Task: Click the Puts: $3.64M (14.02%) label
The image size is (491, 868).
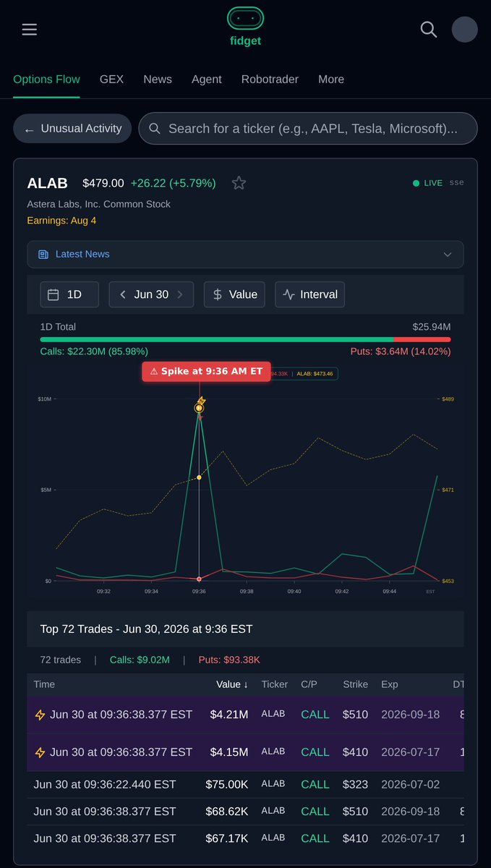Action: point(400,352)
